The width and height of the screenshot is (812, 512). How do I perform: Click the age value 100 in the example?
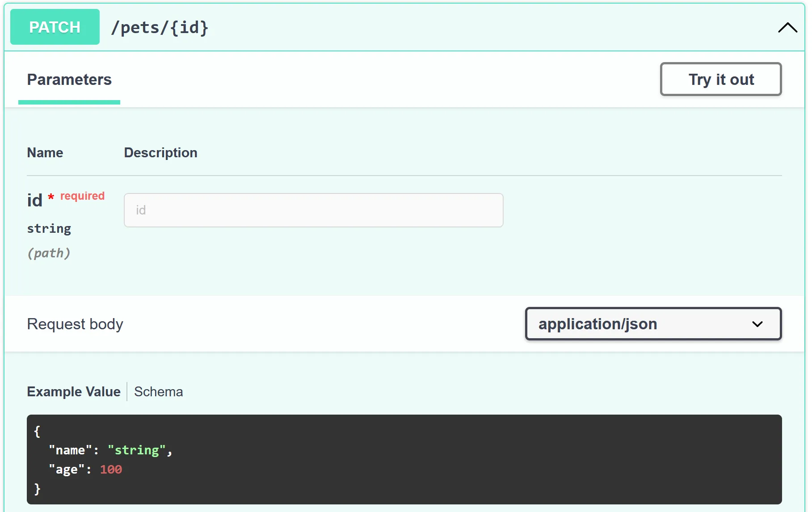click(111, 470)
